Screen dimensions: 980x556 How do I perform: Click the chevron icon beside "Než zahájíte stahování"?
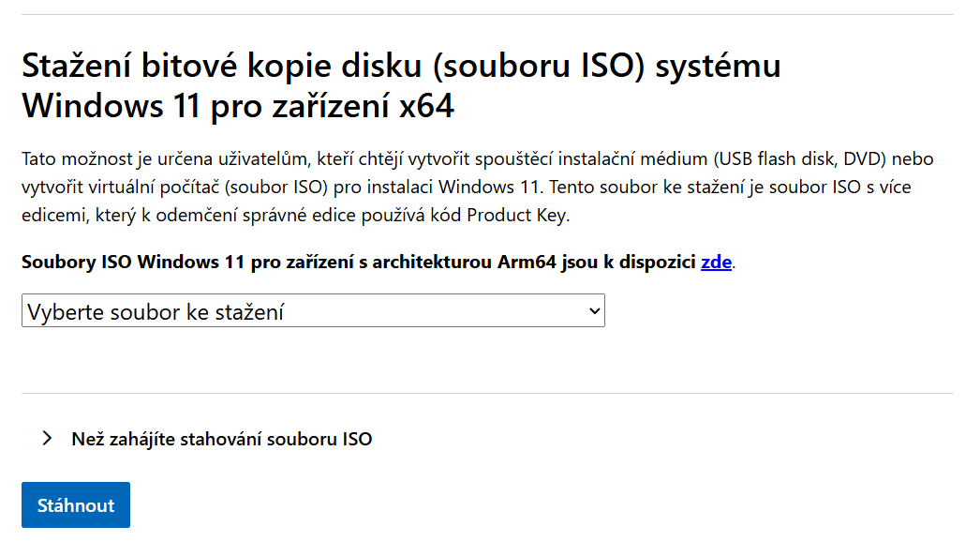click(47, 439)
